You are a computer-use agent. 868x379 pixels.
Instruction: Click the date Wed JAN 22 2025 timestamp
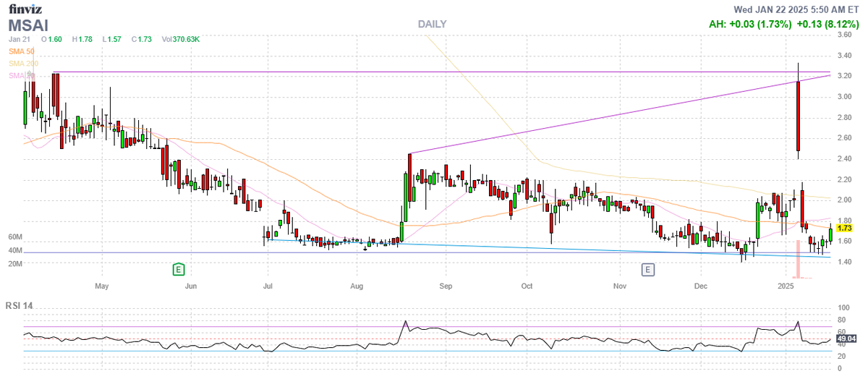click(x=797, y=9)
